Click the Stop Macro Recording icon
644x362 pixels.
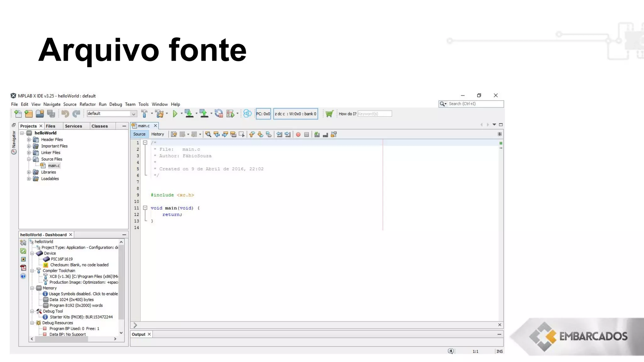(307, 134)
